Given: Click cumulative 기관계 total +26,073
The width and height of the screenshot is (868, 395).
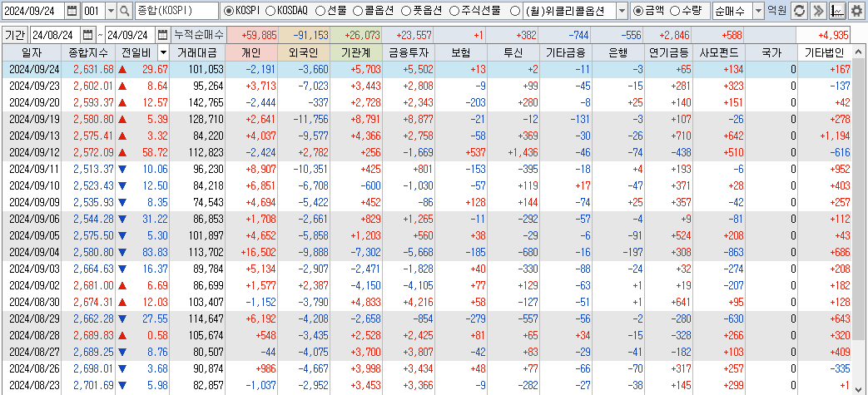Looking at the screenshot, I should pos(363,36).
